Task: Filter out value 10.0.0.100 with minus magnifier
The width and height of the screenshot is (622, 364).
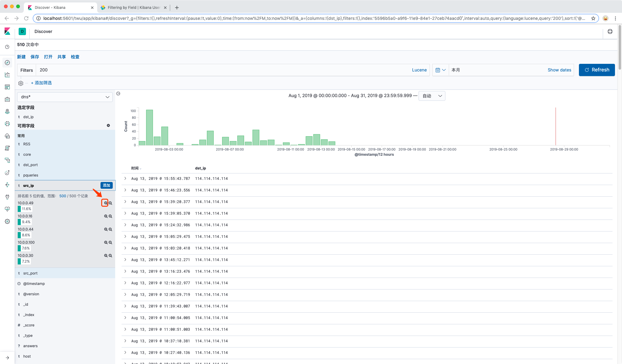Action: coord(110,242)
